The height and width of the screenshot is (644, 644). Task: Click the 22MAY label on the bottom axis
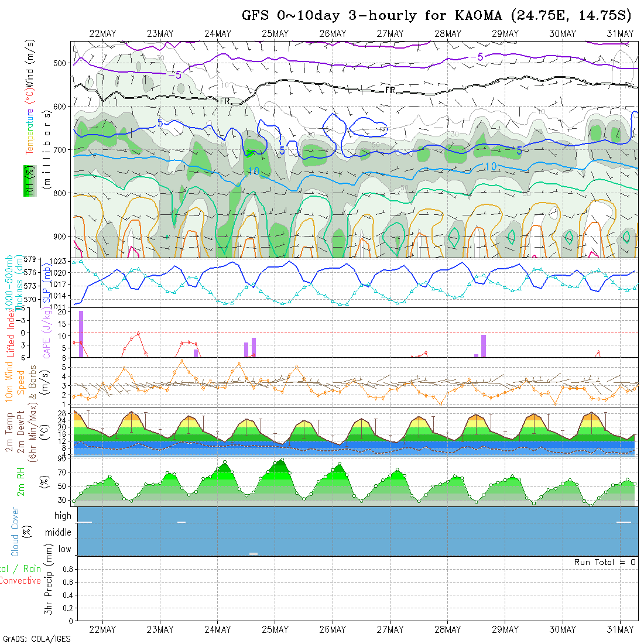pos(102,629)
